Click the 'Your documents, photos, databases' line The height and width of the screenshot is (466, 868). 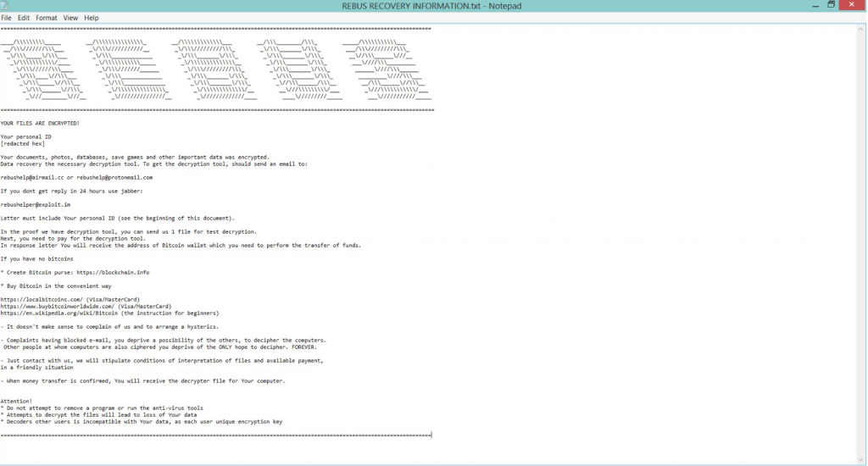click(135, 158)
